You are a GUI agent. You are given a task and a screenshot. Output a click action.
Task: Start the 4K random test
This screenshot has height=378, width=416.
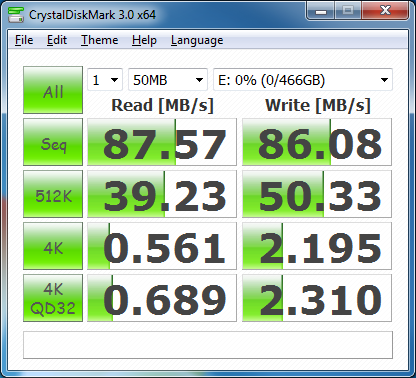(53, 246)
